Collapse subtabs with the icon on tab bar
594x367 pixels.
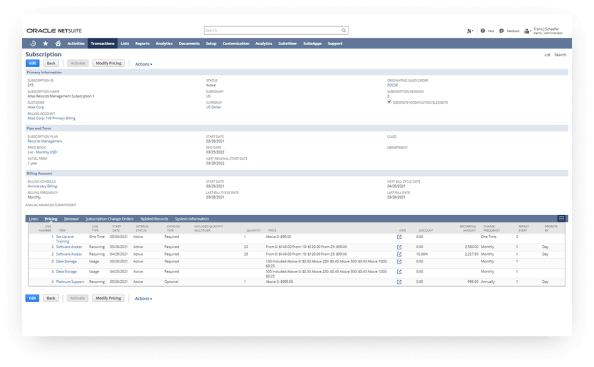tap(561, 219)
